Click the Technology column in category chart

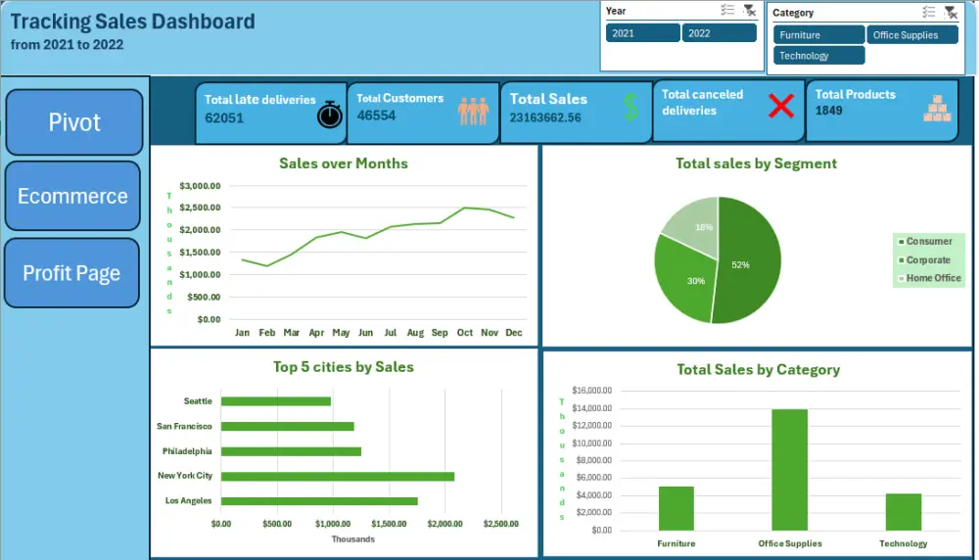click(x=904, y=512)
